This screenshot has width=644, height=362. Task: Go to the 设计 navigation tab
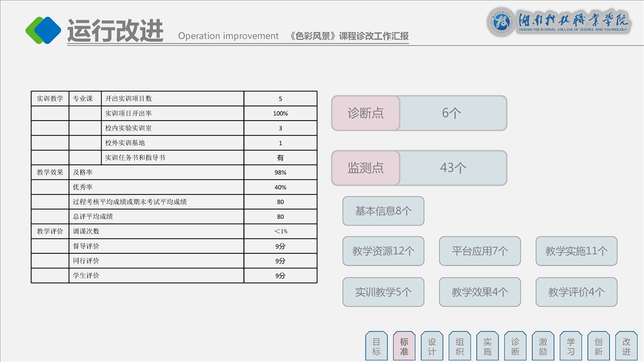(x=432, y=346)
